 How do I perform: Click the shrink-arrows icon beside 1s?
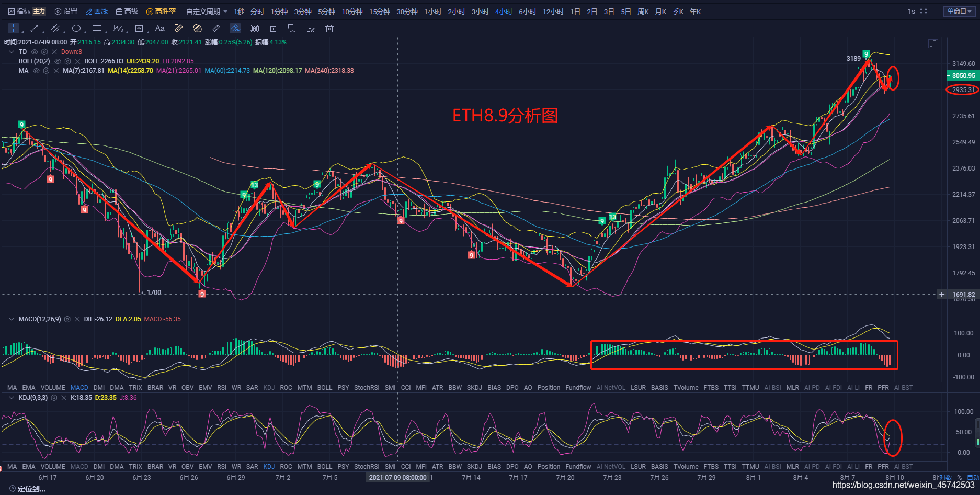(x=924, y=11)
